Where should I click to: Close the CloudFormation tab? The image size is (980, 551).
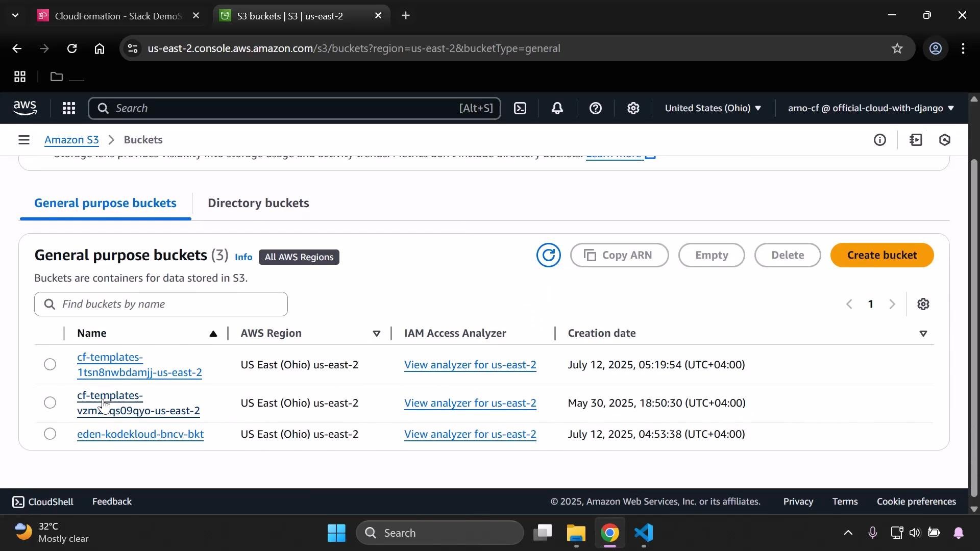[196, 16]
